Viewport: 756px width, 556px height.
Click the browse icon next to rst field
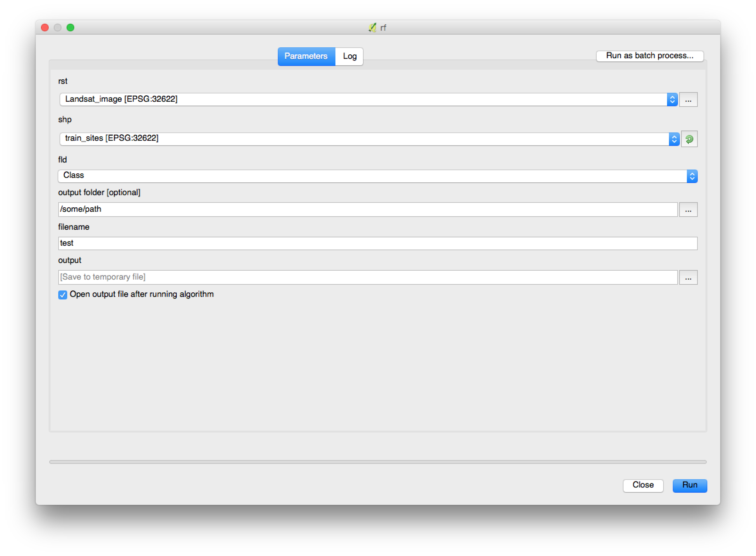click(x=688, y=99)
